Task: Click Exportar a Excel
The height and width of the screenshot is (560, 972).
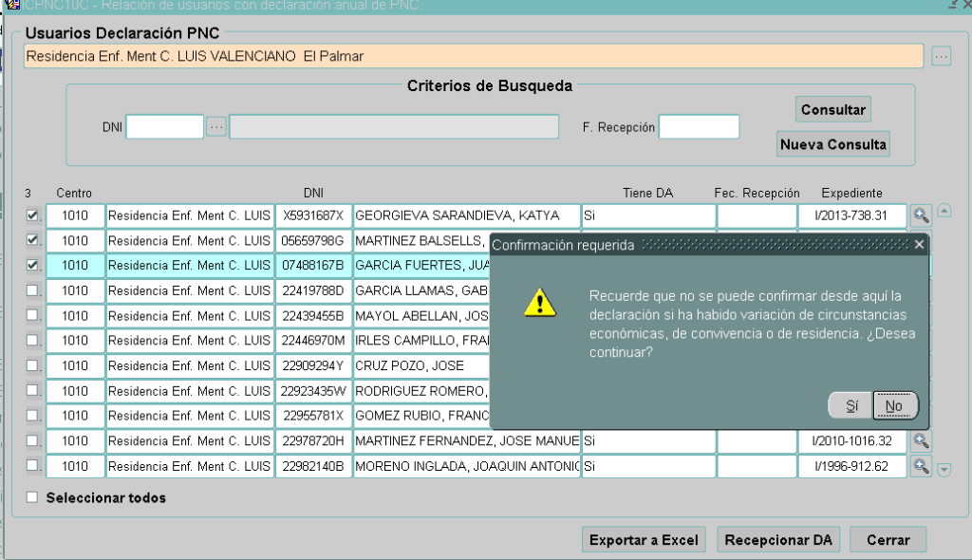Action: (644, 540)
